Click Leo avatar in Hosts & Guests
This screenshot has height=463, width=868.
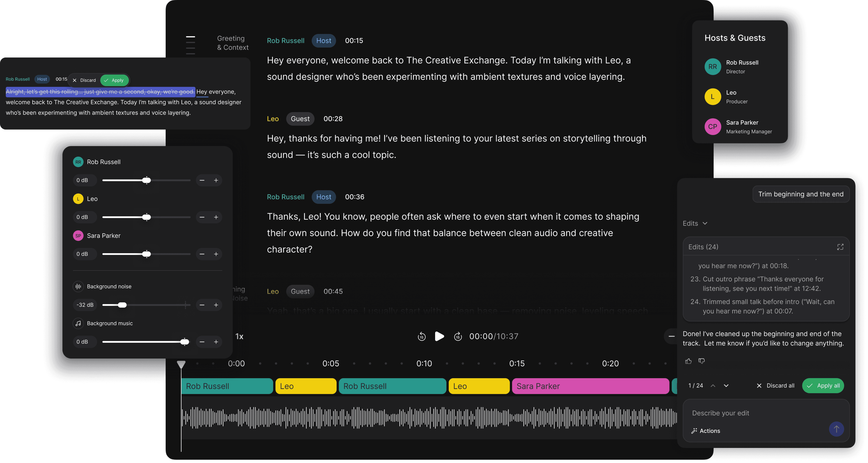tap(712, 97)
